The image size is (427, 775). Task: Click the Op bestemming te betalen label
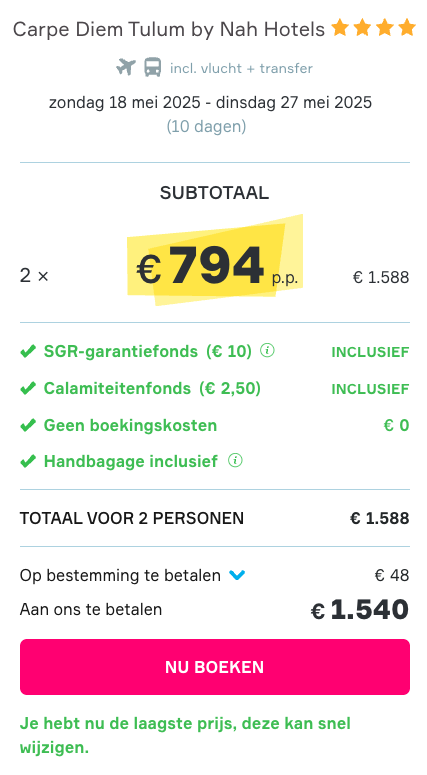click(120, 575)
